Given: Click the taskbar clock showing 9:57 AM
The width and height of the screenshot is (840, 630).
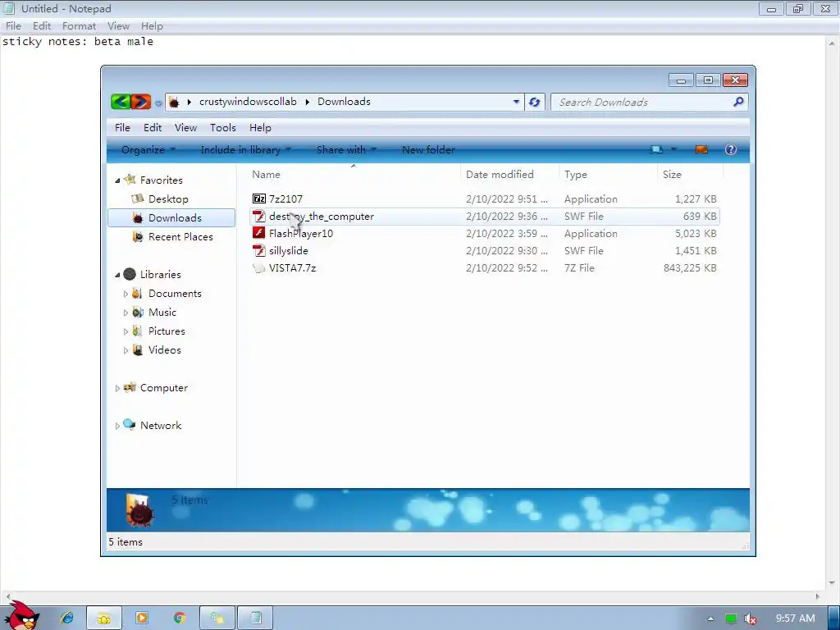Looking at the screenshot, I should [x=795, y=619].
